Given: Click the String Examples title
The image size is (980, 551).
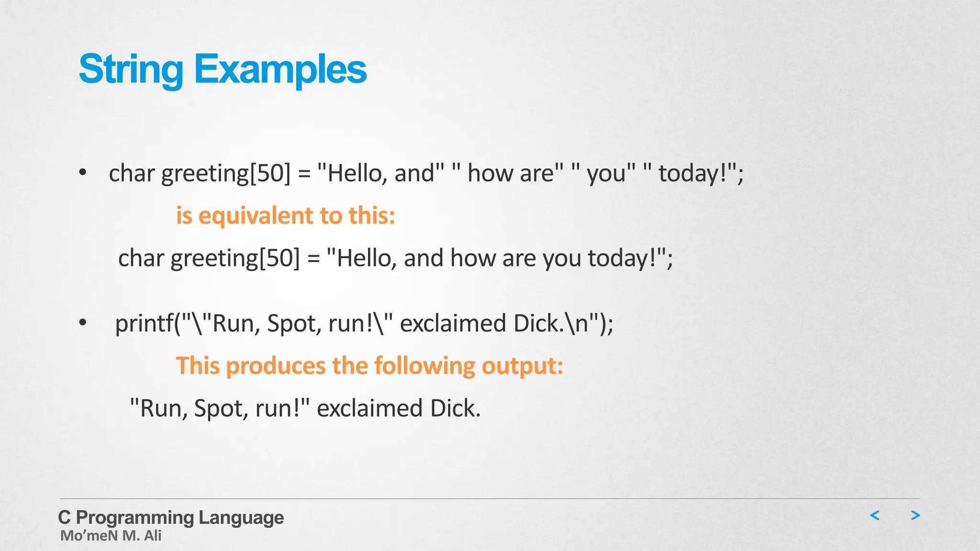Looking at the screenshot, I should tap(223, 69).
